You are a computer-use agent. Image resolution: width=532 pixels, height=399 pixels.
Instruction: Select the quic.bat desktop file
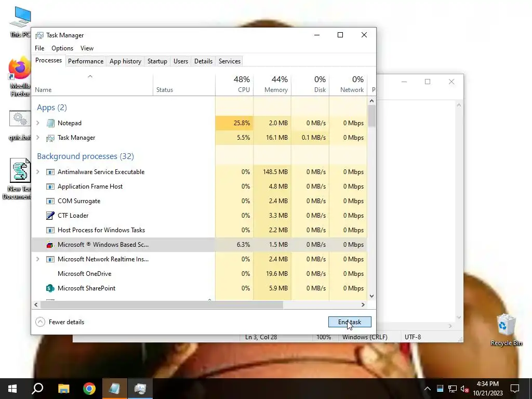(20, 126)
